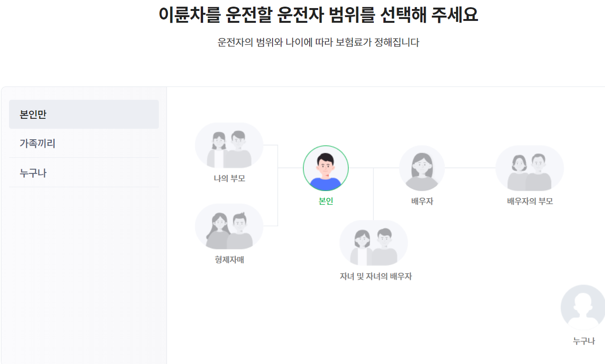
Task: Click the connector line between 본인 and 배우자
Action: tap(374, 168)
